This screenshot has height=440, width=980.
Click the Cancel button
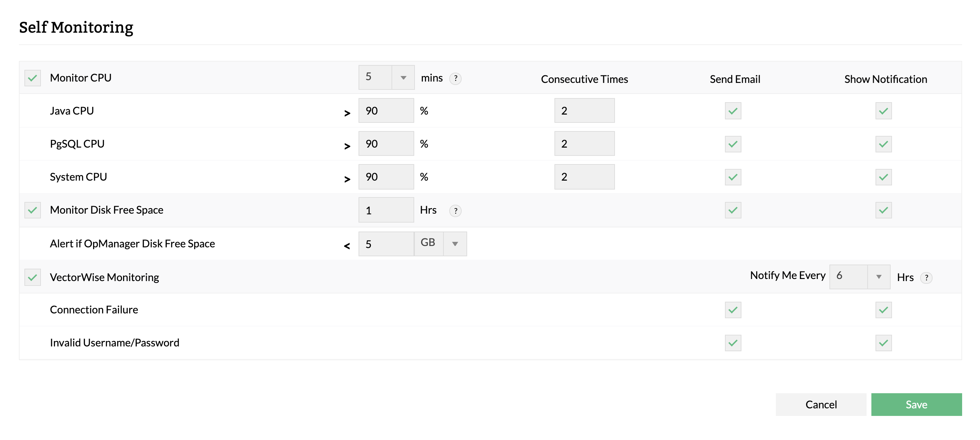pyautogui.click(x=821, y=404)
